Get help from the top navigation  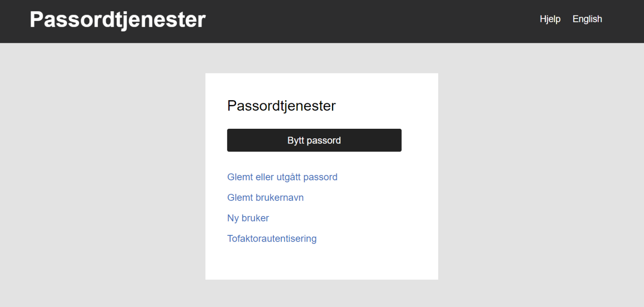[x=550, y=19]
